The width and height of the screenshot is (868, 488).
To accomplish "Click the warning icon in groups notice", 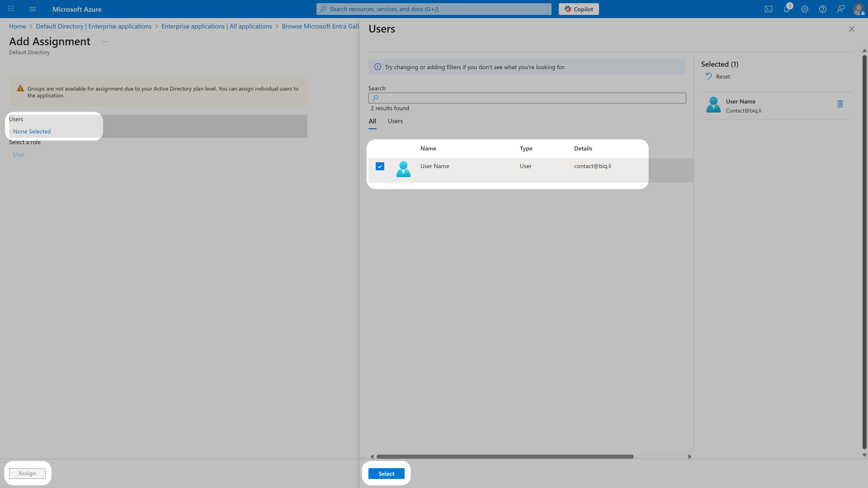I will (20, 88).
